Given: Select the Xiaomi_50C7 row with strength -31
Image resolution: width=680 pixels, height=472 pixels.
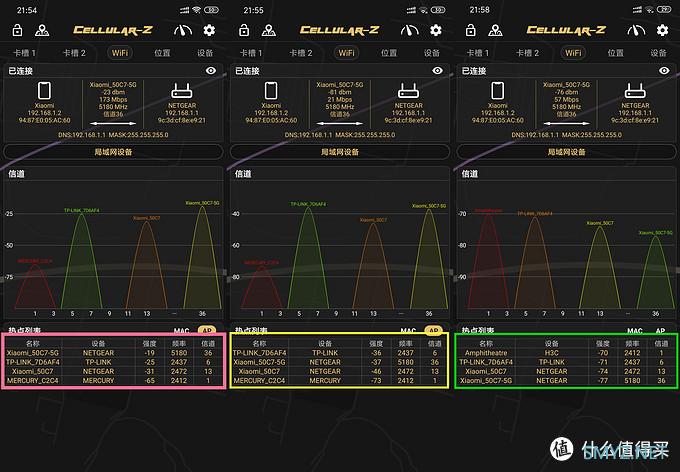Looking at the screenshot, I should click(114, 371).
